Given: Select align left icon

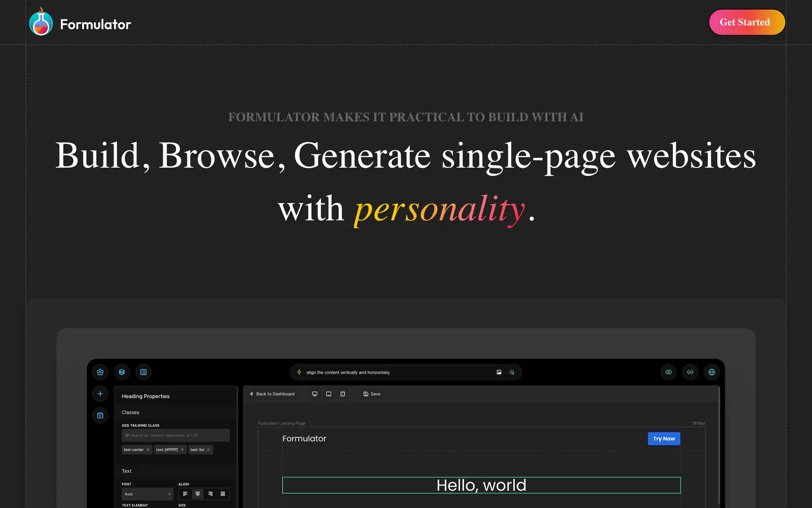Looking at the screenshot, I should [185, 494].
